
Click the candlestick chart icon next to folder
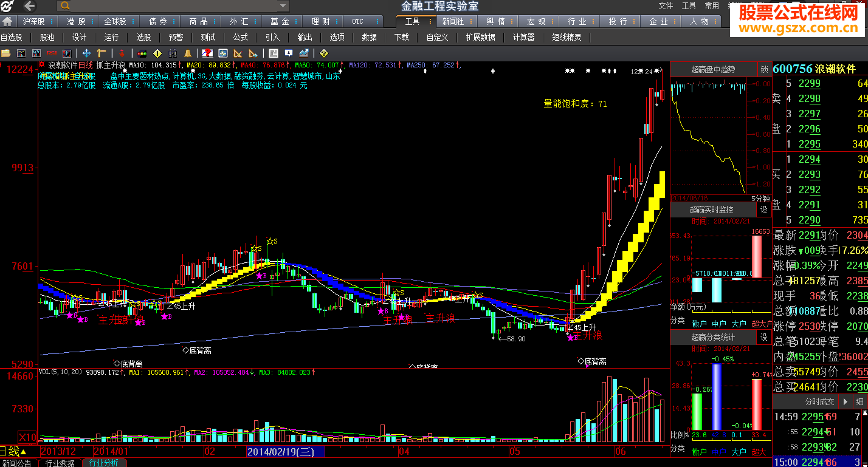(x=21, y=53)
